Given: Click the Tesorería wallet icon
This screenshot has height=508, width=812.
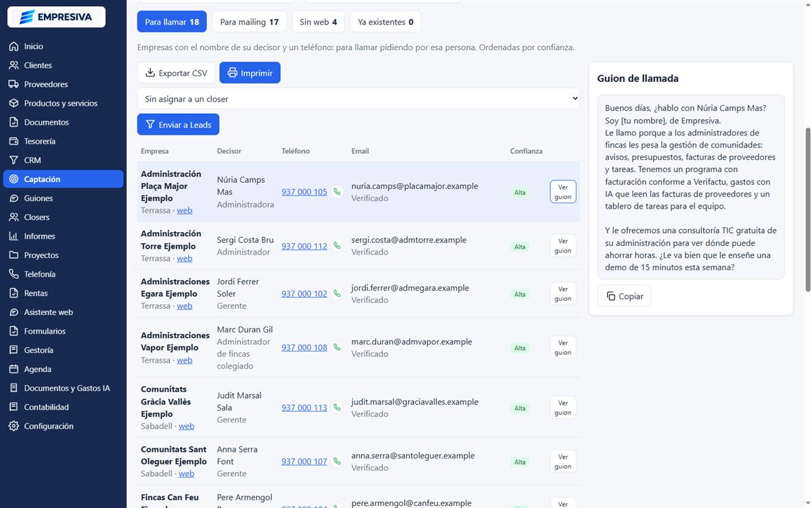Looking at the screenshot, I should [14, 142].
